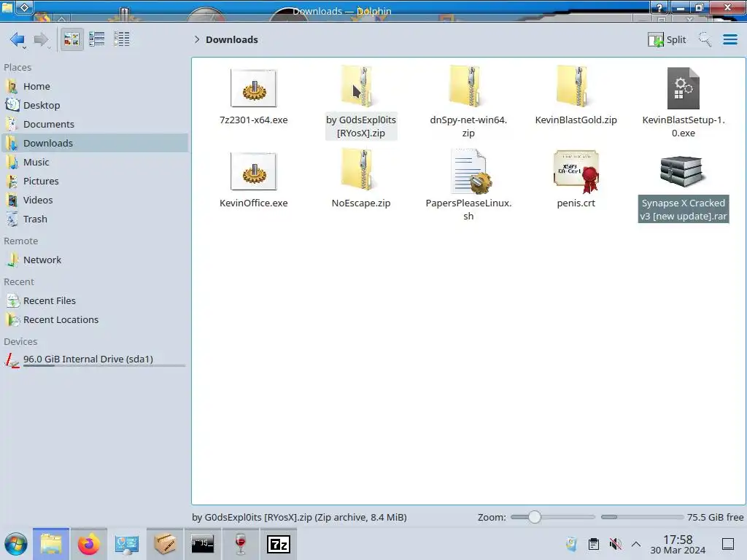Screen dimensions: 747x560
Task: Switch to Compact view mode
Action: (x=97, y=39)
